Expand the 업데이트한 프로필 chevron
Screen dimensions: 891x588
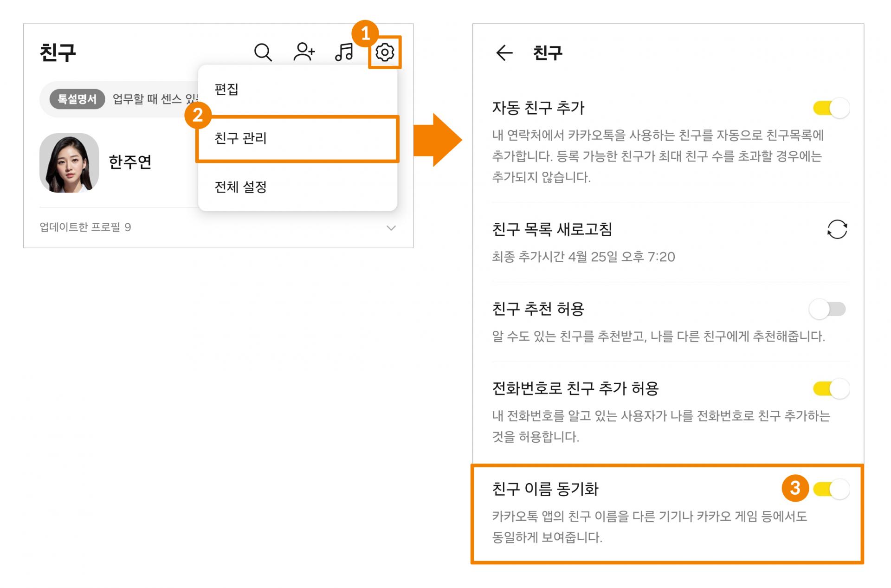391,228
